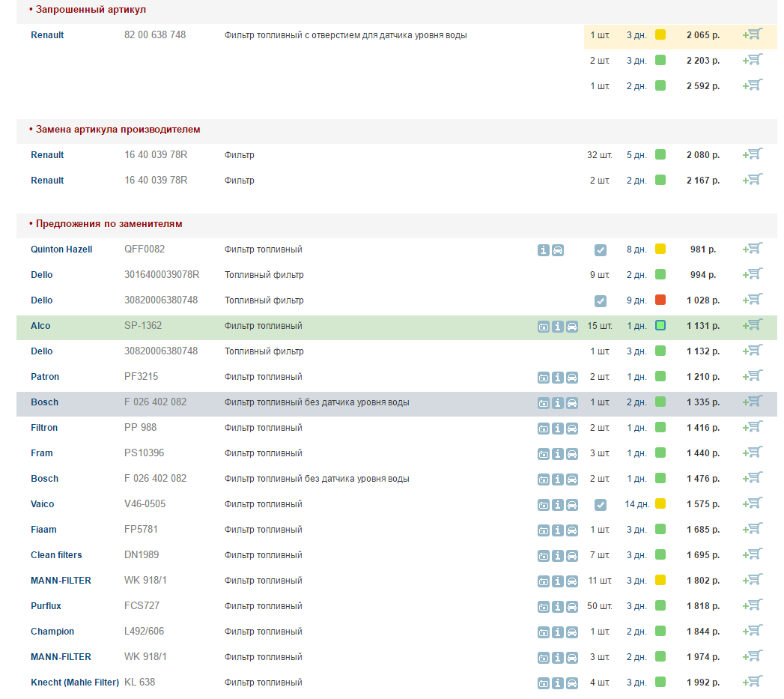Open Alco brand link

pos(40,326)
